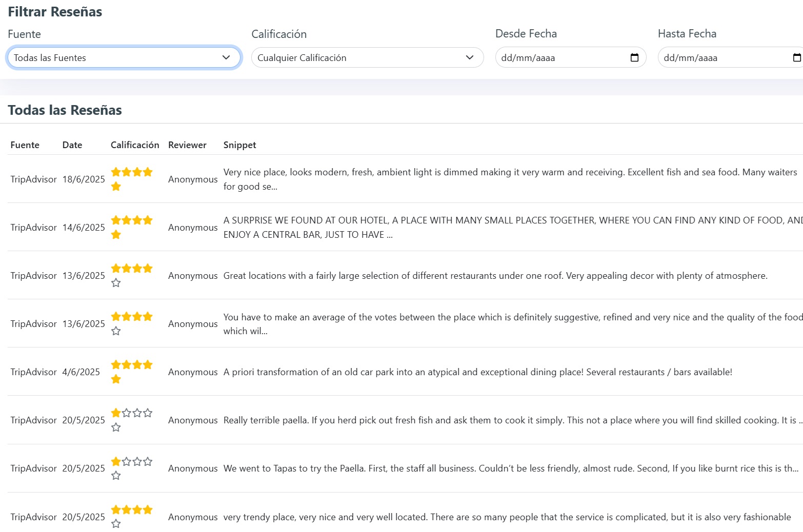This screenshot has width=803, height=532.
Task: Open calendar picker for Hasta Fecha
Action: coord(797,57)
